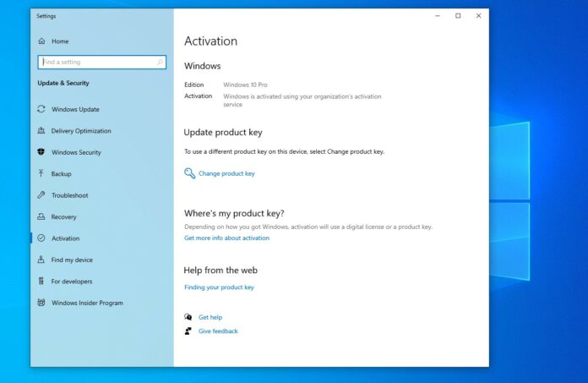Screen dimensions: 588x383
Task: Open Find my device settings
Action: (72, 260)
